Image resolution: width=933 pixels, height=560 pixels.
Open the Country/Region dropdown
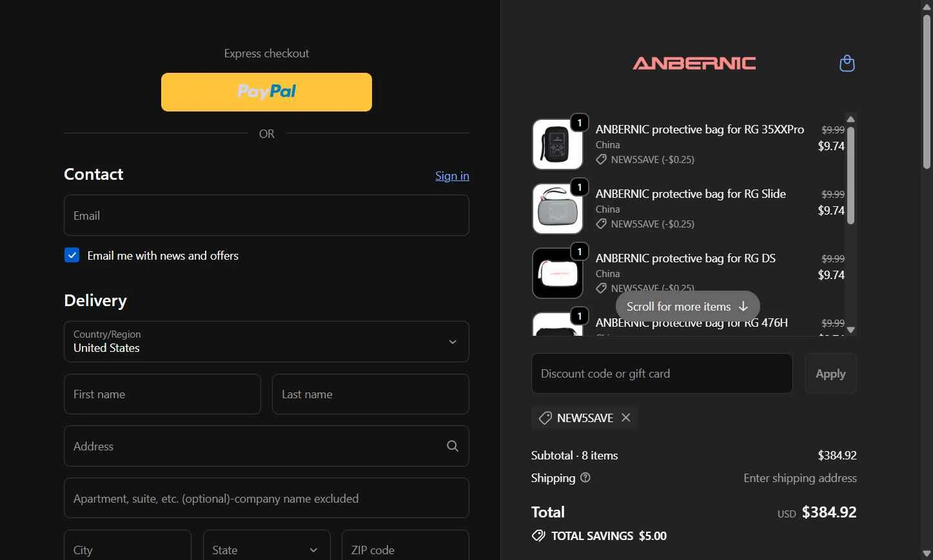[266, 342]
